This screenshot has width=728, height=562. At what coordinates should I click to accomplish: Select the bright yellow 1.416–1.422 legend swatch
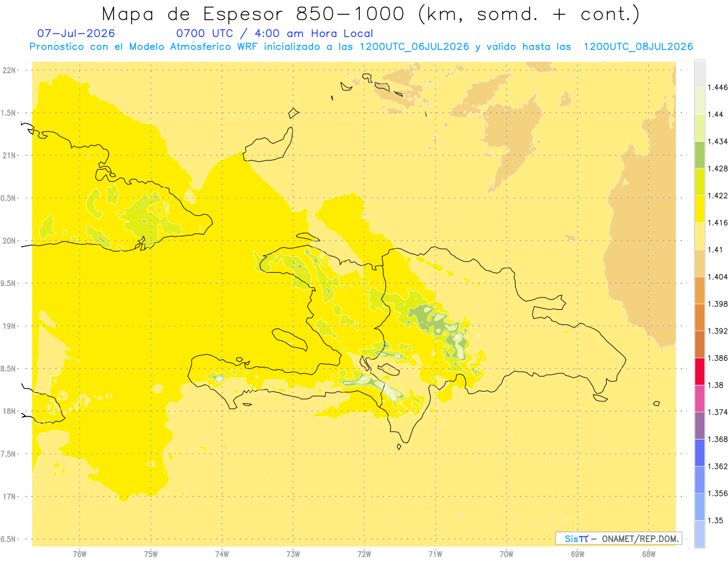[x=699, y=209]
